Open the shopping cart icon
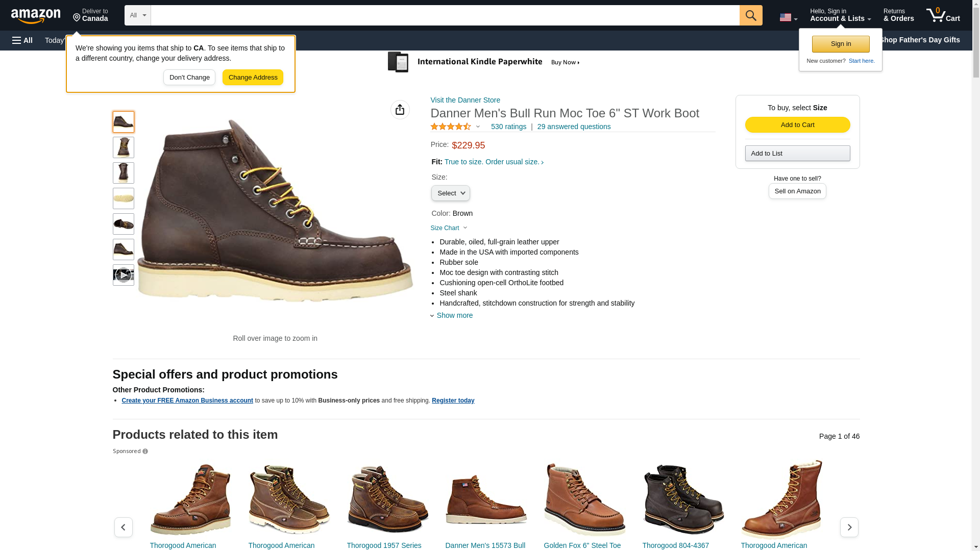The width and height of the screenshot is (980, 551). tap(943, 15)
